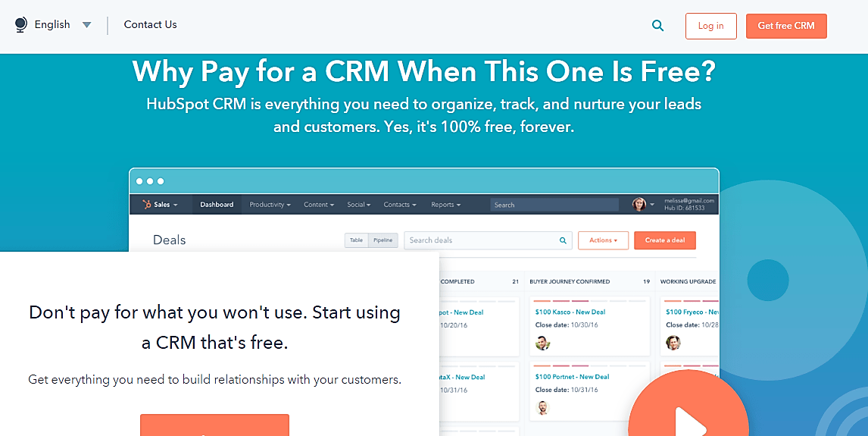868x436 pixels.
Task: Click the owner avatar on Portnet deal
Action: coord(542,408)
